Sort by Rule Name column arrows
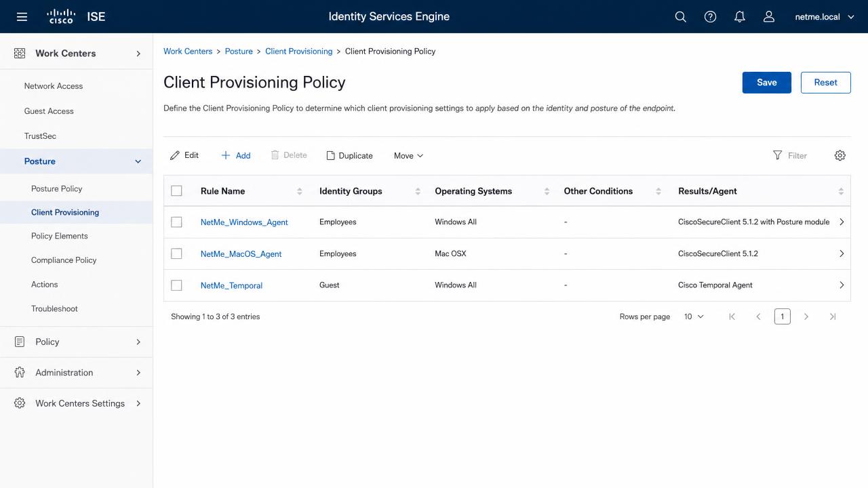868x488 pixels. tap(300, 191)
